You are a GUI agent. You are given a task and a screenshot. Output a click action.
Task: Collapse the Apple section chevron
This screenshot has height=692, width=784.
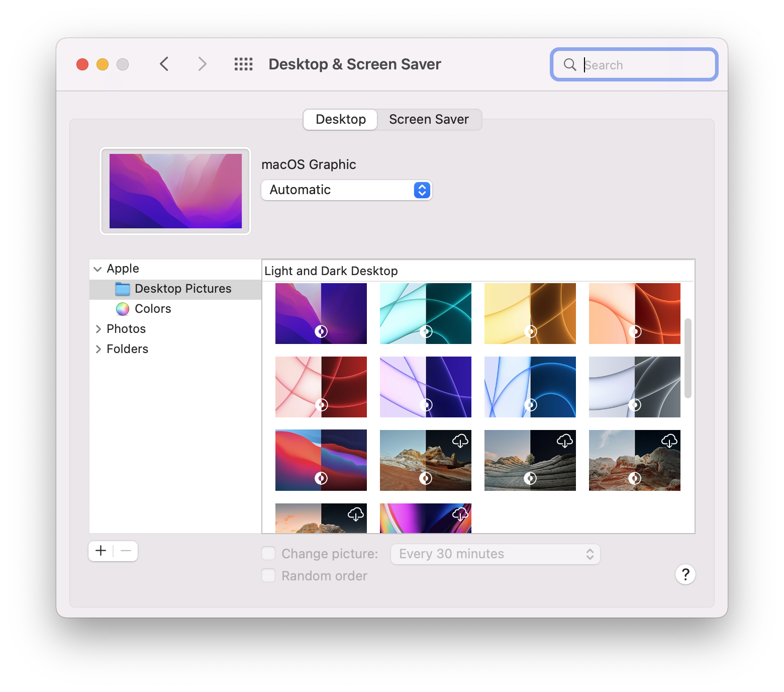[x=97, y=269]
